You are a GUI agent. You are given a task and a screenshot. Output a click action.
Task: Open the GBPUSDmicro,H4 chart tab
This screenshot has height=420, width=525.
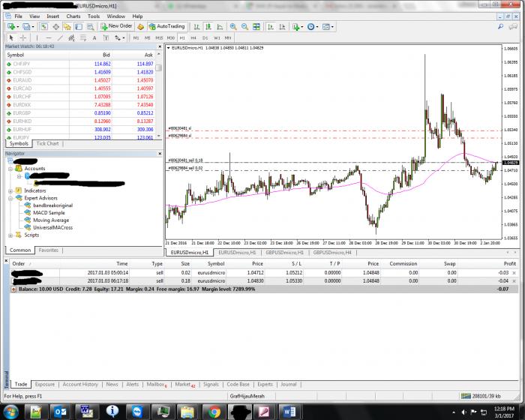click(x=332, y=253)
